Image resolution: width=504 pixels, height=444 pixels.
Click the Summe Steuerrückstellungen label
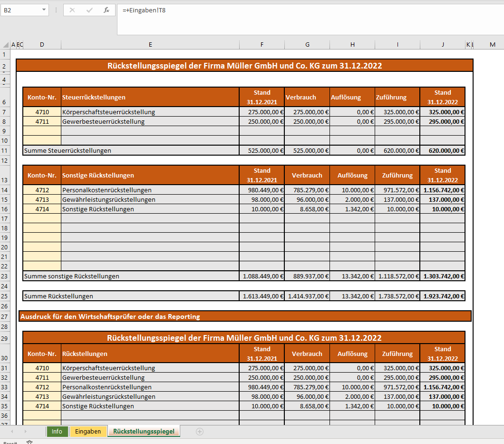pos(131,150)
